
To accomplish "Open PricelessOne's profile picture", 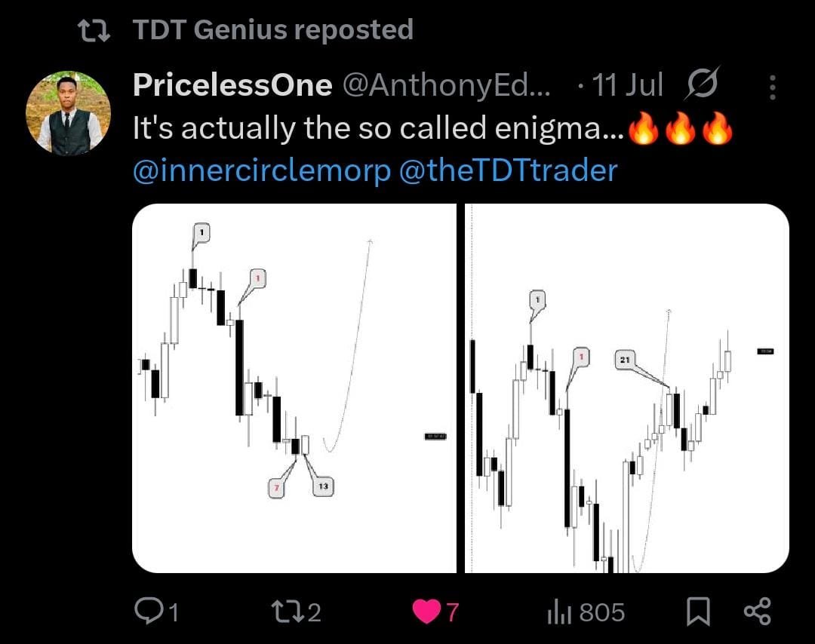I will click(69, 113).
